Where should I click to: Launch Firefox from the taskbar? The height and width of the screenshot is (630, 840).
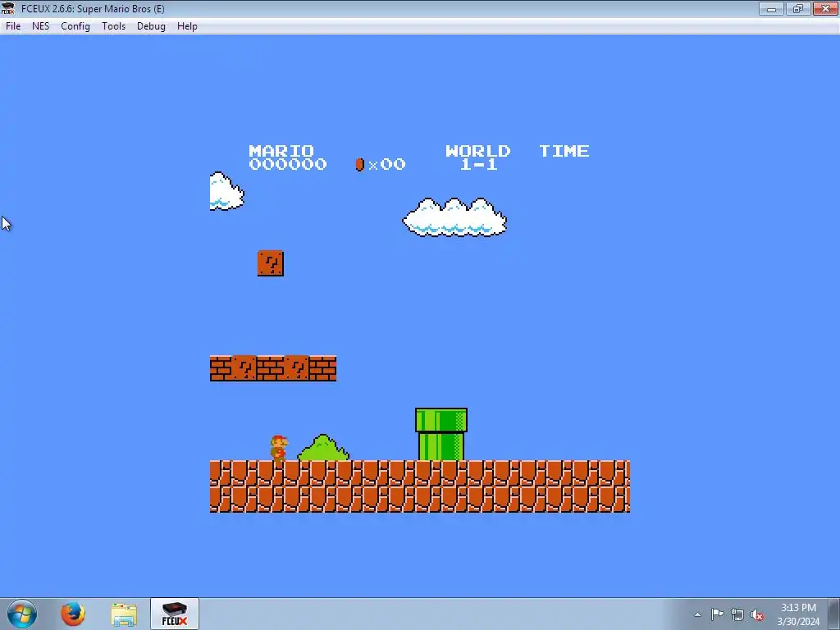[x=72, y=614]
